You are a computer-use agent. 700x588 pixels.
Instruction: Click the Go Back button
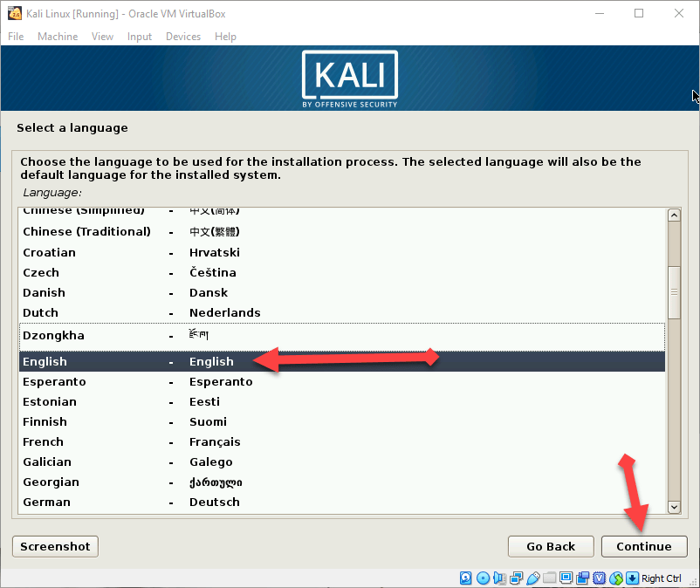click(x=551, y=546)
